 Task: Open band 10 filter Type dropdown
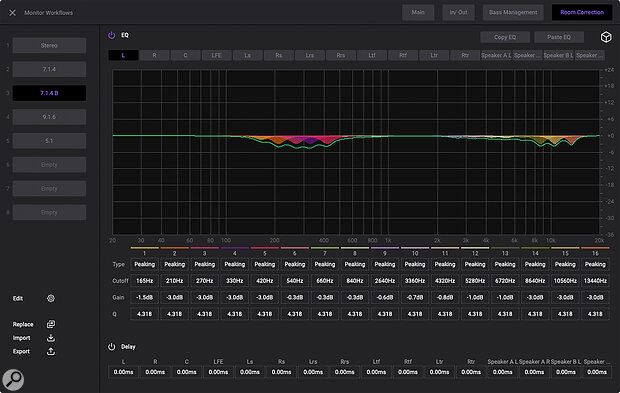(415, 265)
